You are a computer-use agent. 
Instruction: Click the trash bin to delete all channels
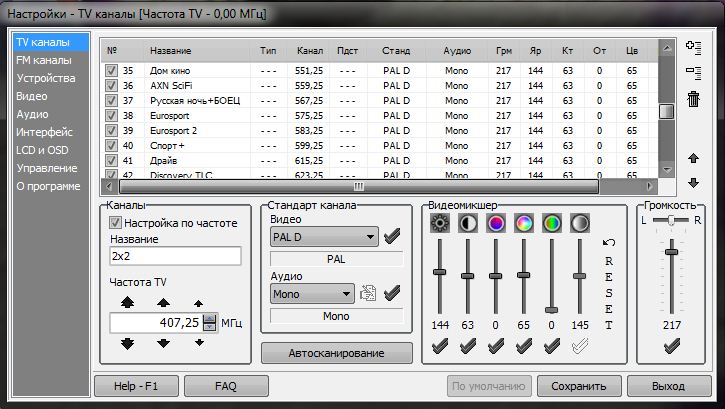coord(694,98)
